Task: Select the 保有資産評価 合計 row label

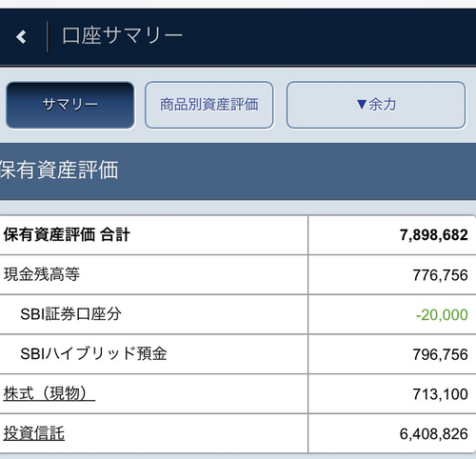Action: click(x=67, y=235)
